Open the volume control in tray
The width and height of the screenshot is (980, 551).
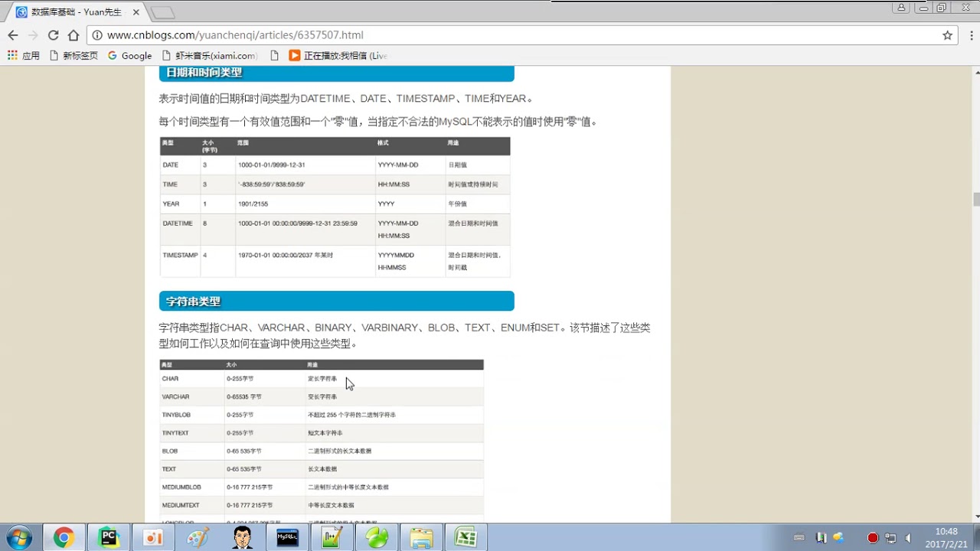(908, 538)
